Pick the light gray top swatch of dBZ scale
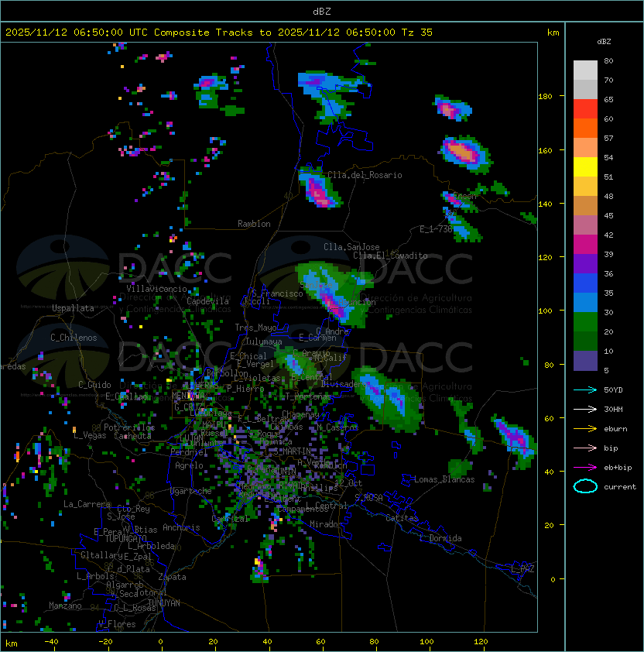Screen dimensions: 644x652 (585, 70)
